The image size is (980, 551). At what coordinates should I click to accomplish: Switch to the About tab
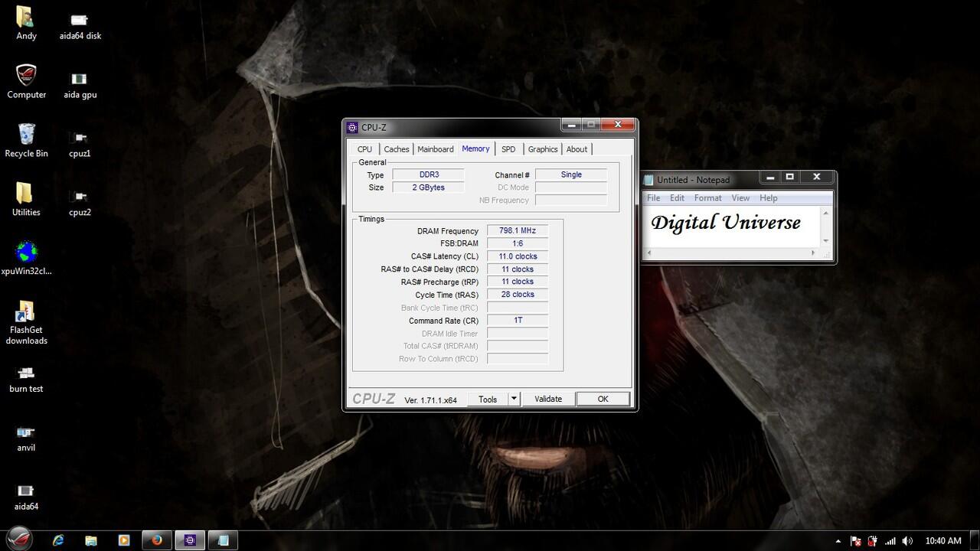(577, 149)
